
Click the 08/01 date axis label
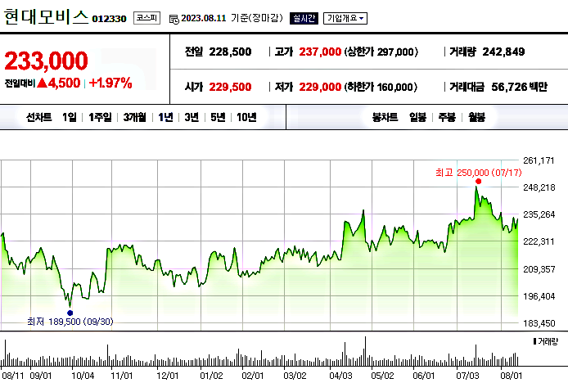(512, 376)
